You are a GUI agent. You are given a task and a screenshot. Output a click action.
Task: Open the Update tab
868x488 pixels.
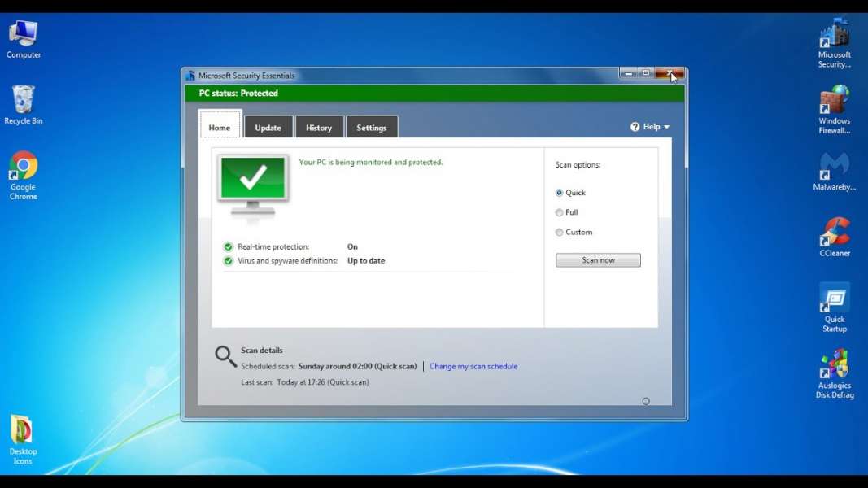coord(268,127)
